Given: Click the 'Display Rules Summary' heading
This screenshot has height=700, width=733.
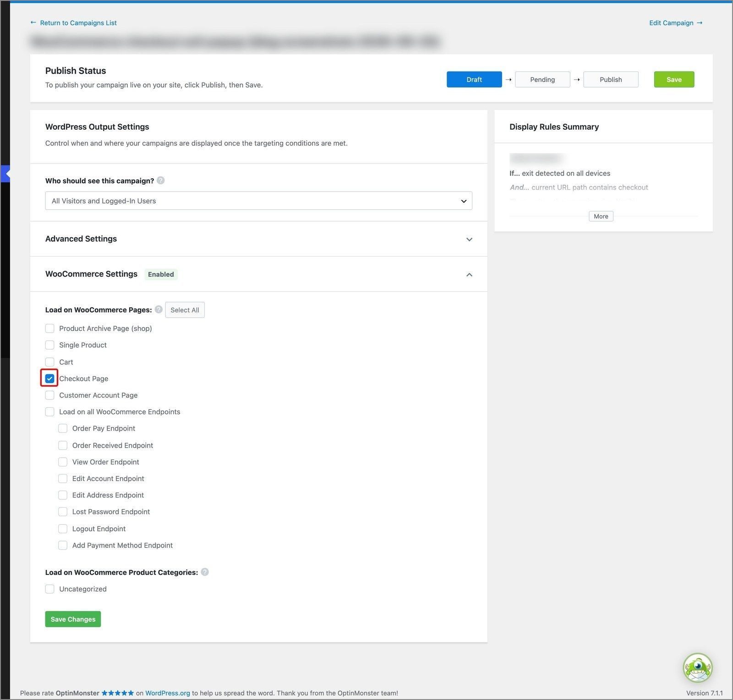Looking at the screenshot, I should (x=554, y=127).
